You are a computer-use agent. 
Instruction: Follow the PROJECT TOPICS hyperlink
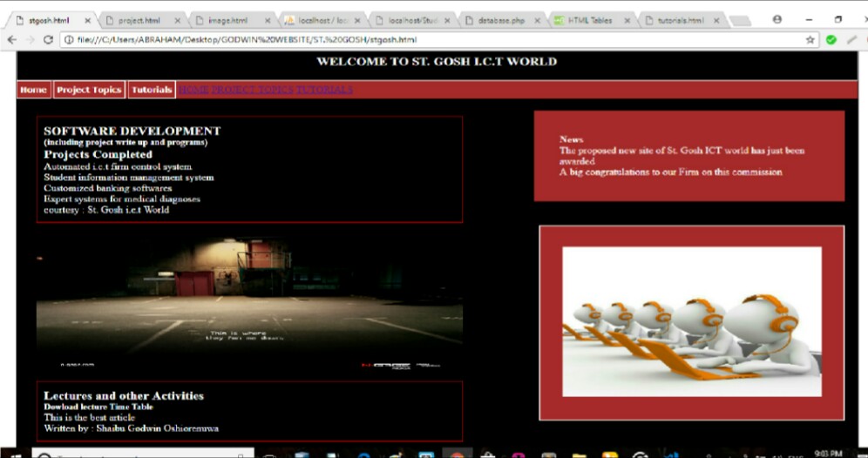[x=253, y=90]
